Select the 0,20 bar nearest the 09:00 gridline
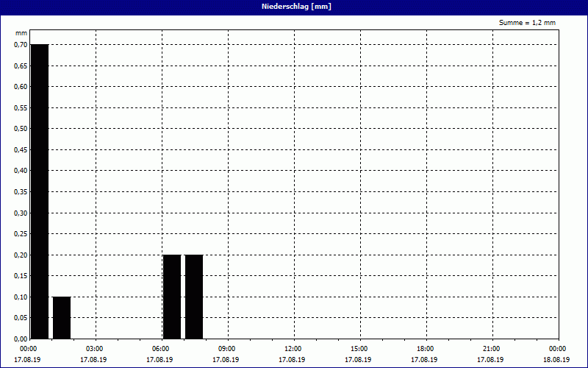 194,297
